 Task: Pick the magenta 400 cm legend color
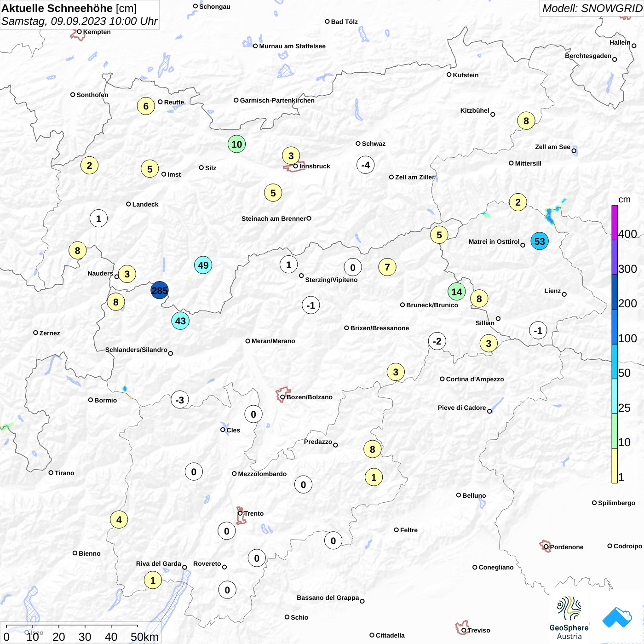coord(615,222)
